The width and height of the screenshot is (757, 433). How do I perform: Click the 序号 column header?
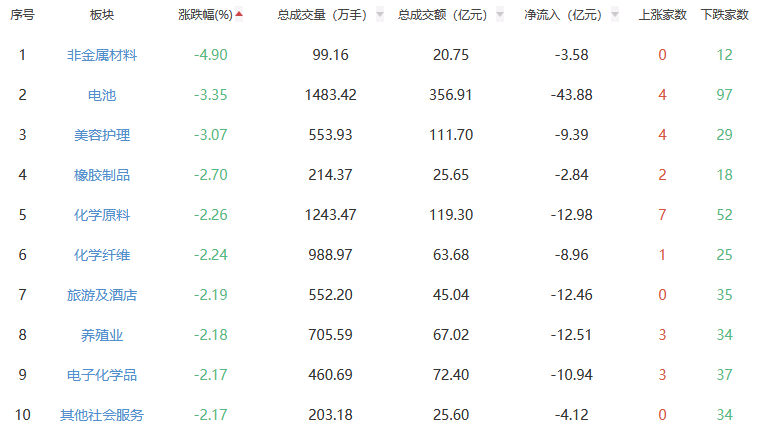click(22, 15)
